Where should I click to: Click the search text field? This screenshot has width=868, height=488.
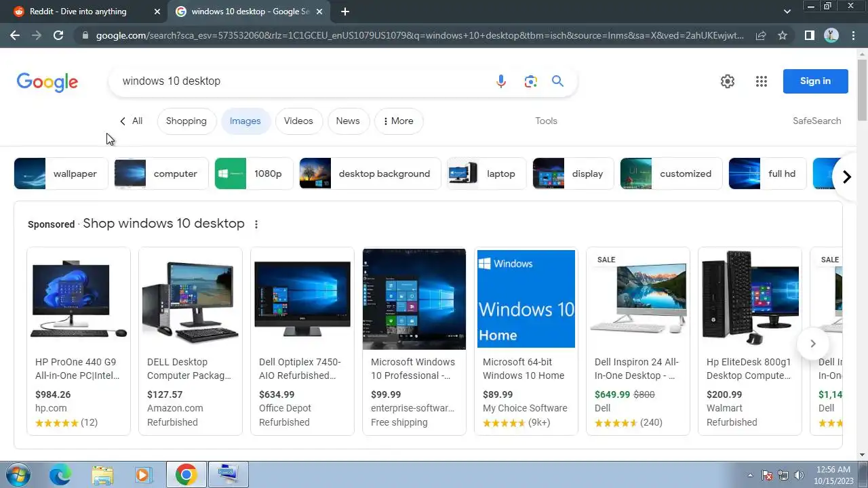click(x=302, y=81)
